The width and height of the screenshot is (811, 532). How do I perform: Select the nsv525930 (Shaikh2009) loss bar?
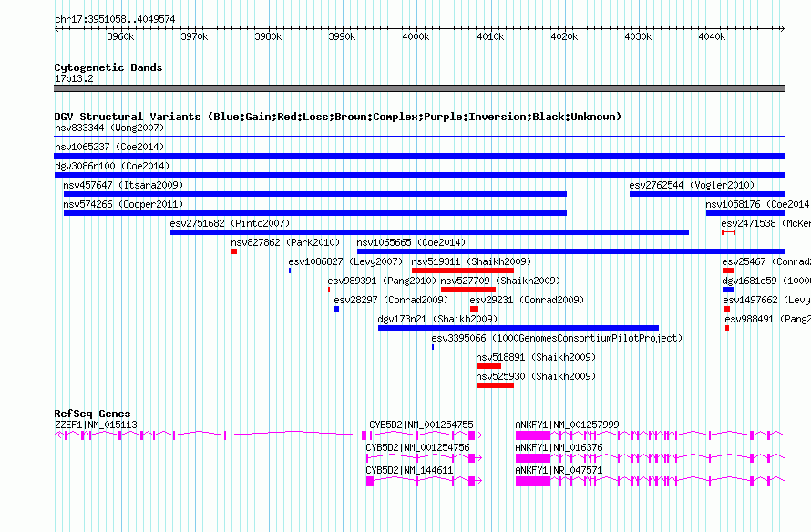[x=495, y=385]
